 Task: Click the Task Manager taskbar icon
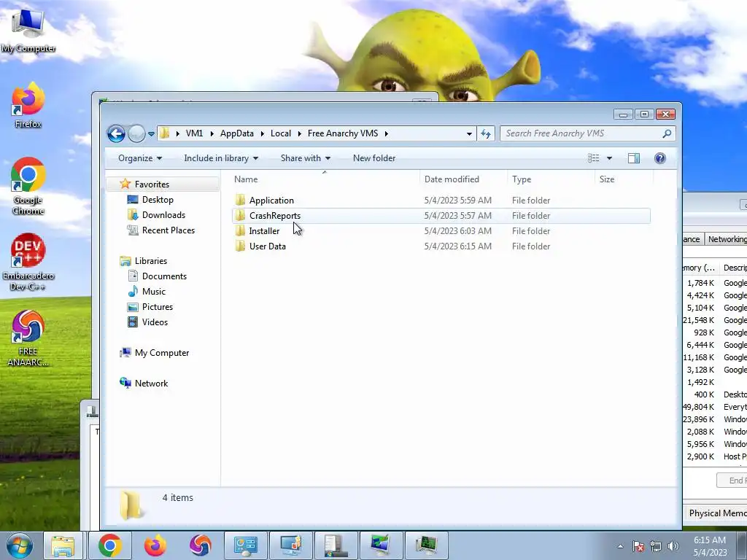click(426, 545)
